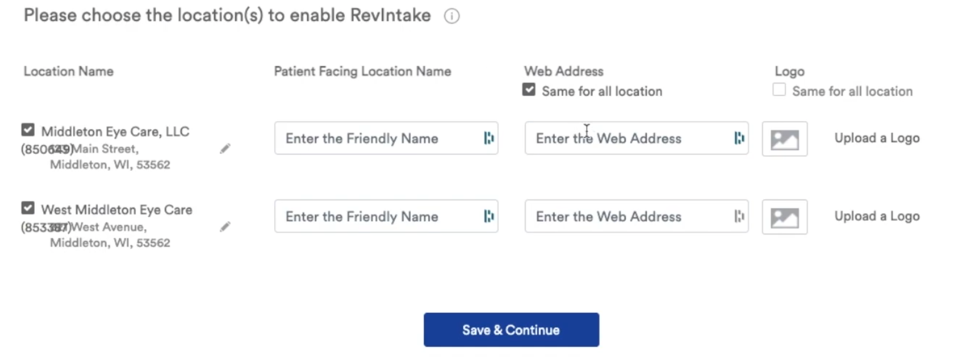980x357 pixels.
Task: Click Upload a Logo for West Middleton Eye Care
Action: [876, 216]
